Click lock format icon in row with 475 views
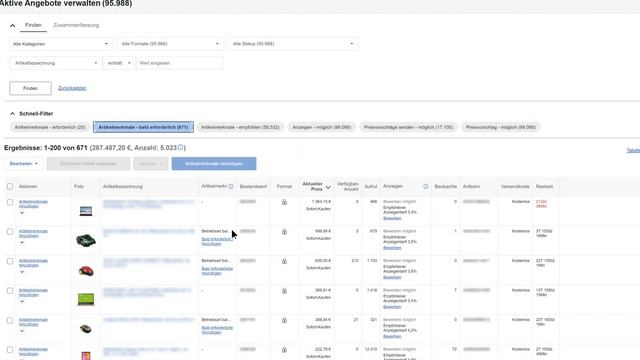Screen dimensions: 640x360 284,231
